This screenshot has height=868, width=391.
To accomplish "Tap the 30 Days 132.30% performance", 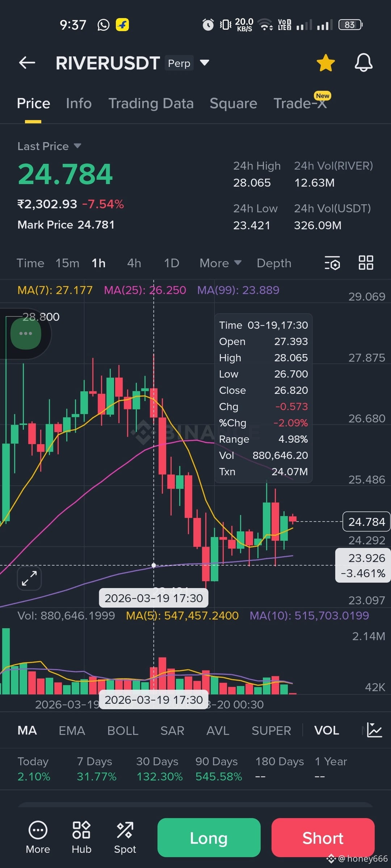I will 159,769.
